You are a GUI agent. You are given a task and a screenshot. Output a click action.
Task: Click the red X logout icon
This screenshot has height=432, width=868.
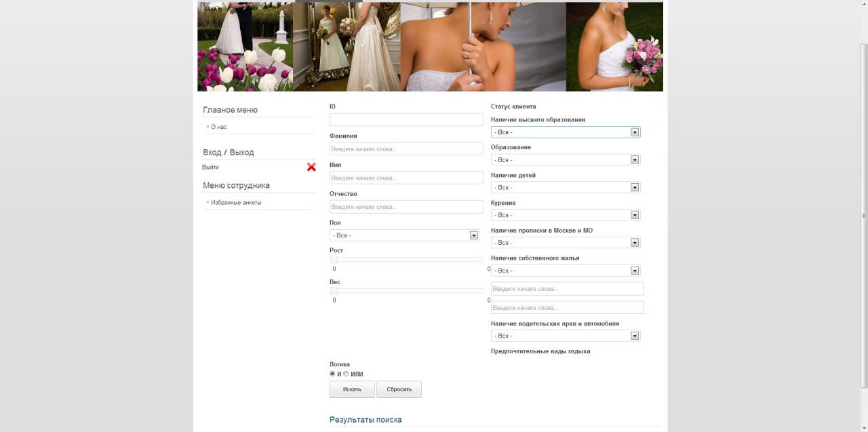[x=311, y=167]
